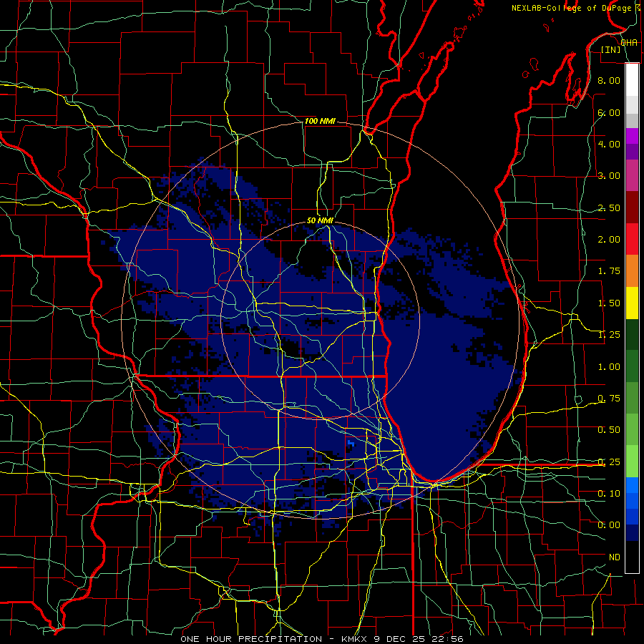
Task: Click the "OHA" product label
Action: (629, 43)
